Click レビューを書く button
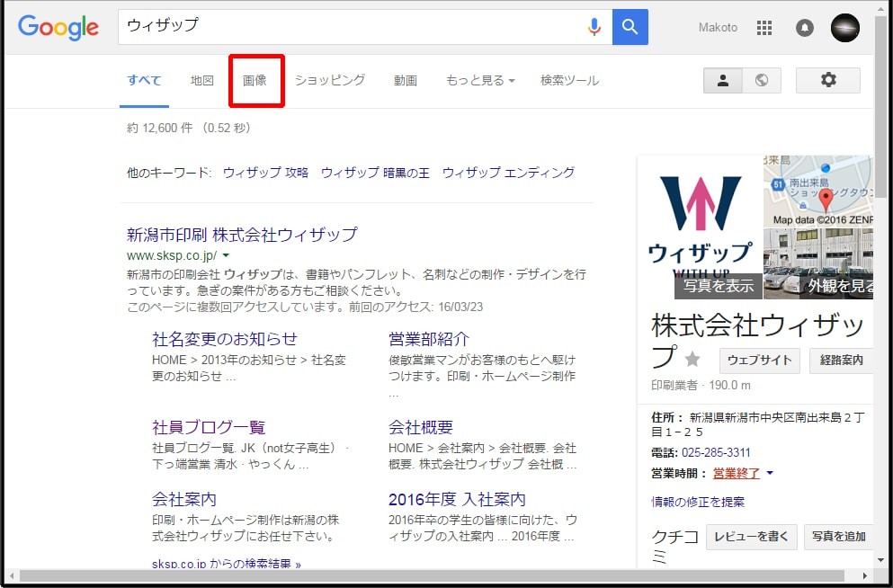The image size is (893, 588). pyautogui.click(x=751, y=537)
